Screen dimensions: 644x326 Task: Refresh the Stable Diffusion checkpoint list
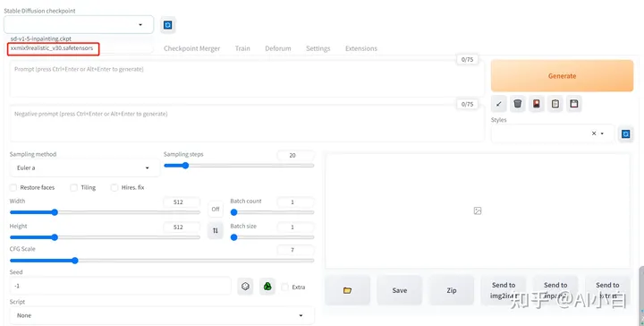point(168,25)
